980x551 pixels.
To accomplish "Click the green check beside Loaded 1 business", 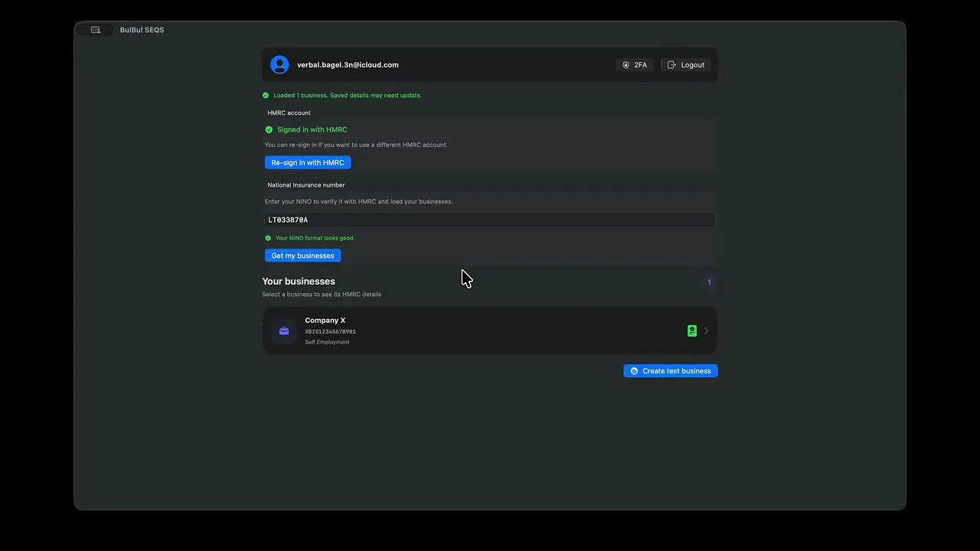I will 266,96.
